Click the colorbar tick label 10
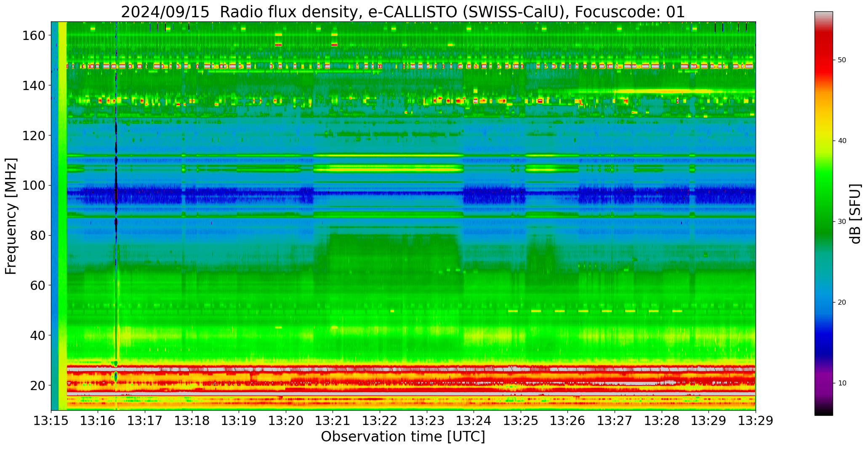The height and width of the screenshot is (449, 868). point(841,383)
